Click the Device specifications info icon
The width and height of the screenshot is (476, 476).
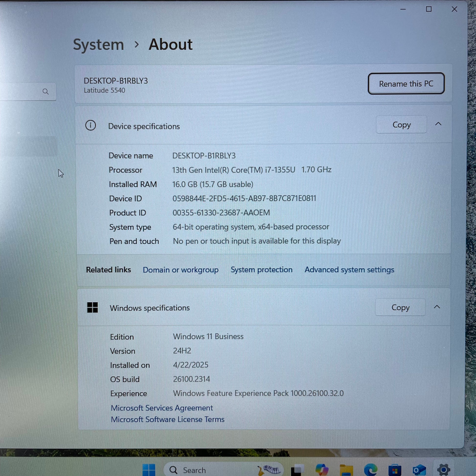(91, 126)
